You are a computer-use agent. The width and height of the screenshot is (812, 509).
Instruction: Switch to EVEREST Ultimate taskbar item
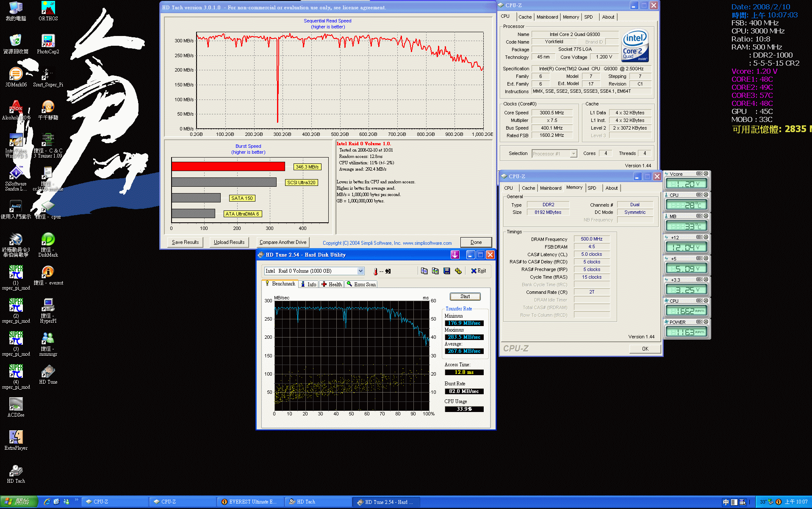pyautogui.click(x=250, y=502)
